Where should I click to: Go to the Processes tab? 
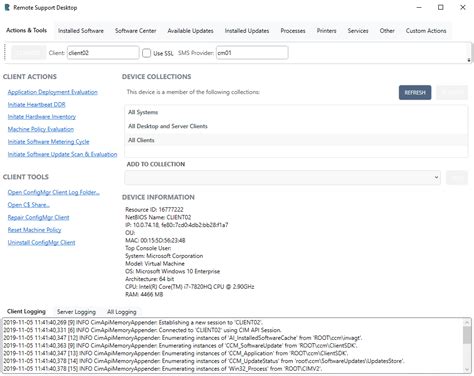293,31
